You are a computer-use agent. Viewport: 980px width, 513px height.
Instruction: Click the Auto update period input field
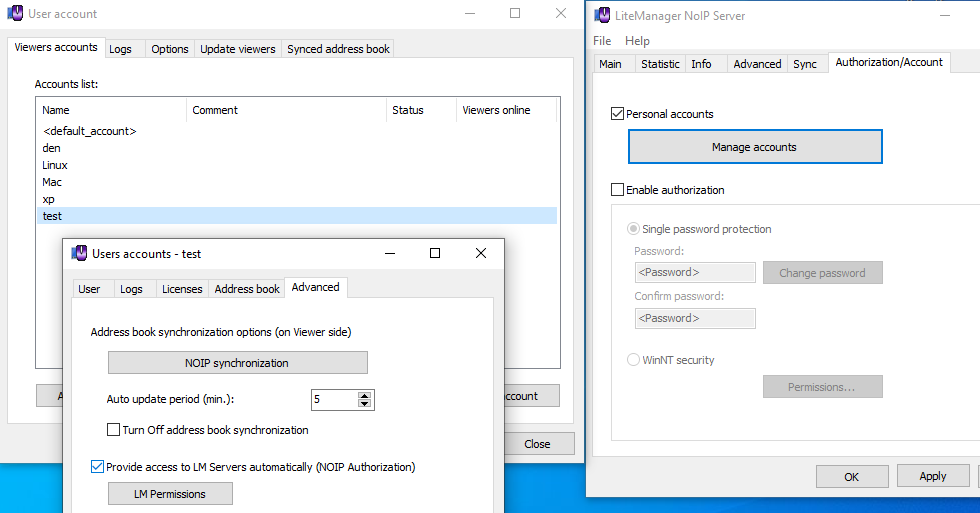tap(335, 399)
